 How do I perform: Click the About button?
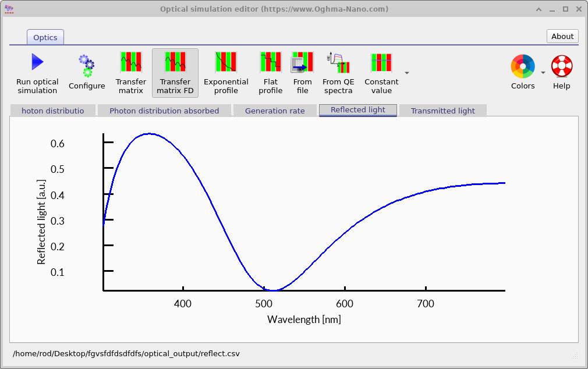click(562, 36)
